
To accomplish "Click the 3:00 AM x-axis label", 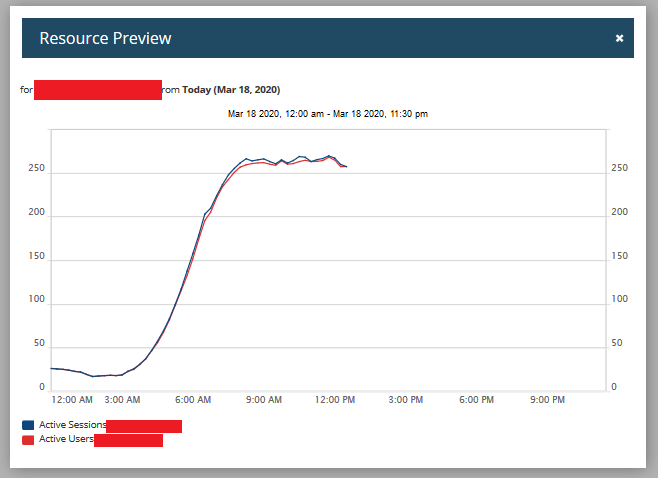I will [122, 400].
